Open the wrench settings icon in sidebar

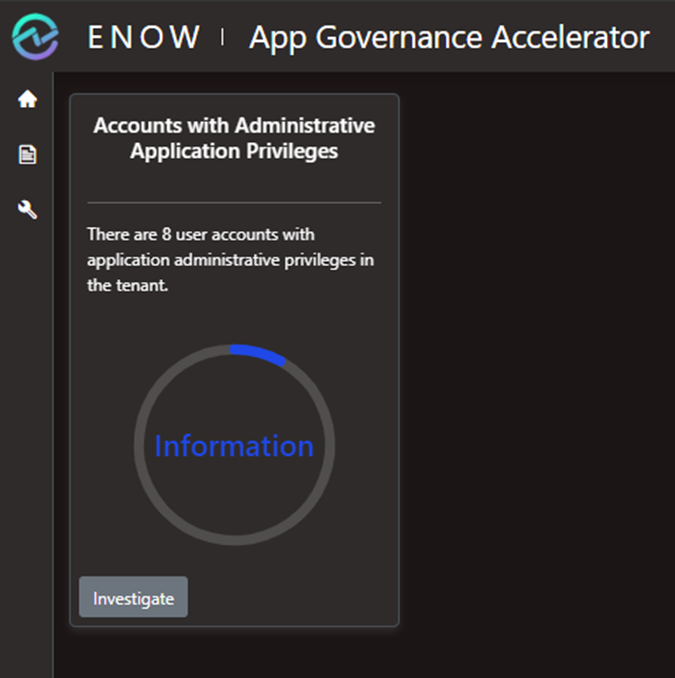pyautogui.click(x=27, y=209)
